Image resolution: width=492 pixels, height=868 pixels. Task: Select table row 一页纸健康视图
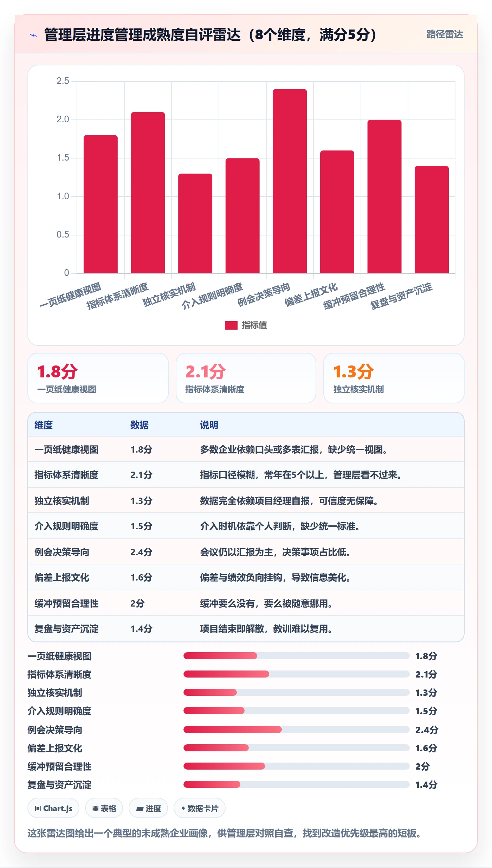(x=246, y=449)
